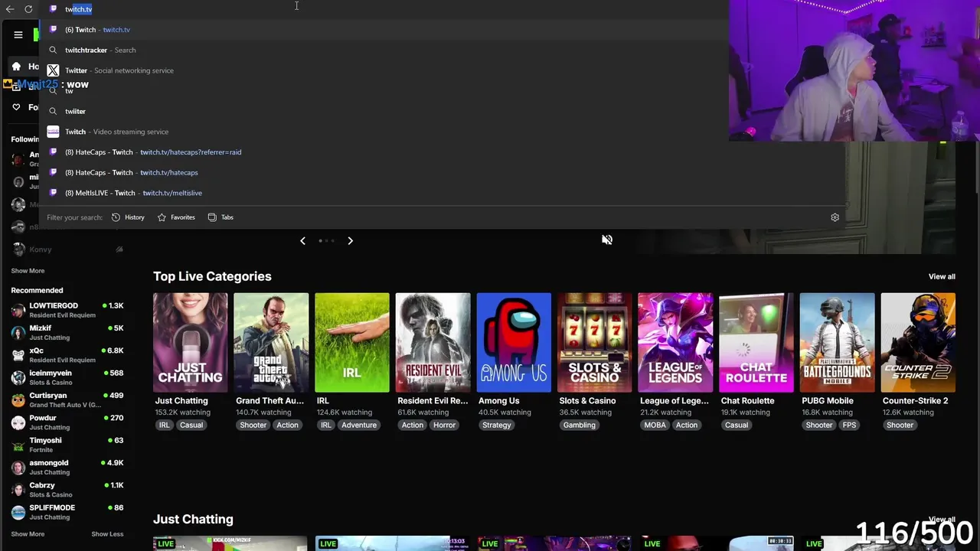Viewport: 980px width, 551px height.
Task: Filter suggestions by Tabs
Action: tap(220, 217)
